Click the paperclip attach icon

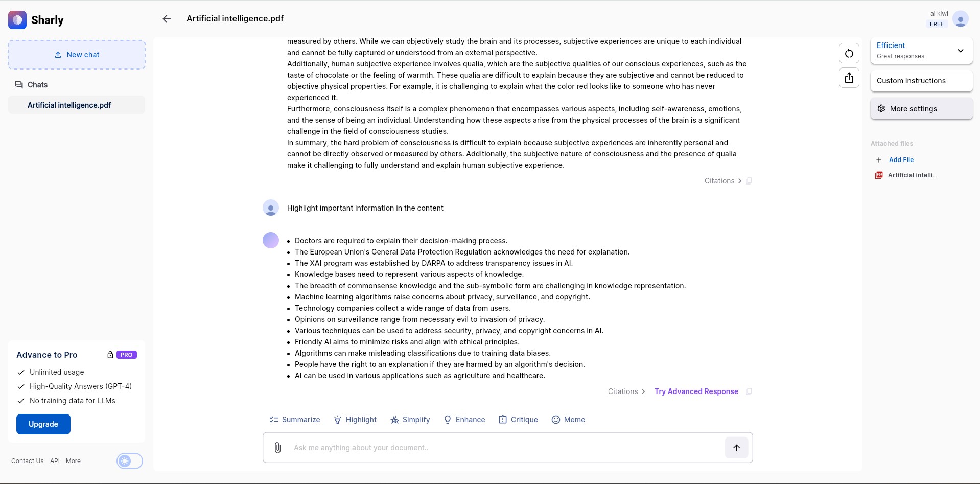[x=277, y=448]
